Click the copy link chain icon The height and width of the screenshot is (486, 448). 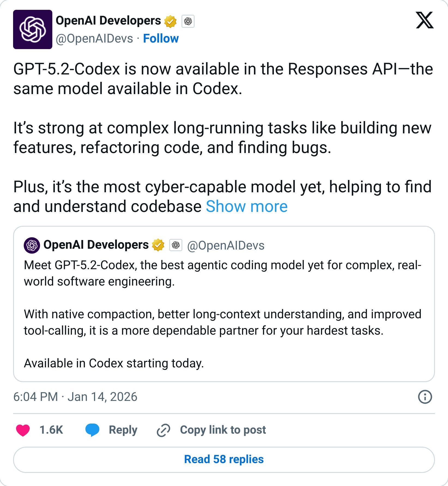point(163,429)
